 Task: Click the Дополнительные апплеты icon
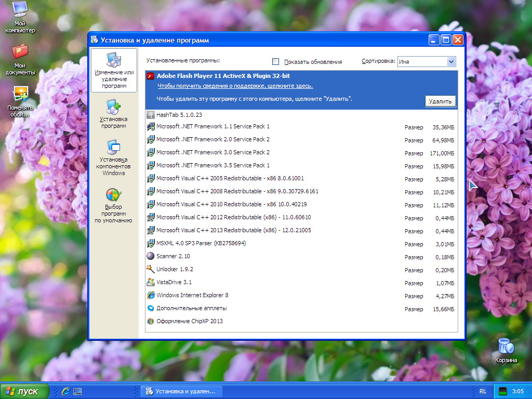150,308
